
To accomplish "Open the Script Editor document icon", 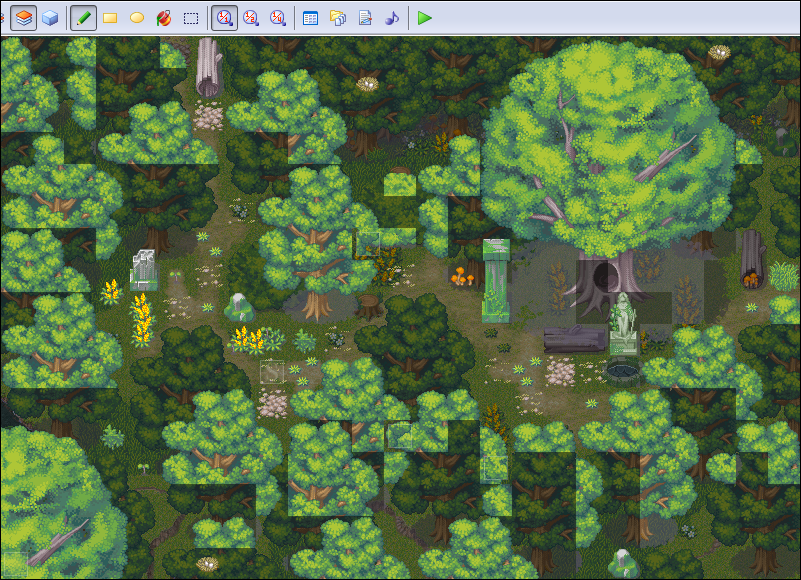I will tap(365, 18).
